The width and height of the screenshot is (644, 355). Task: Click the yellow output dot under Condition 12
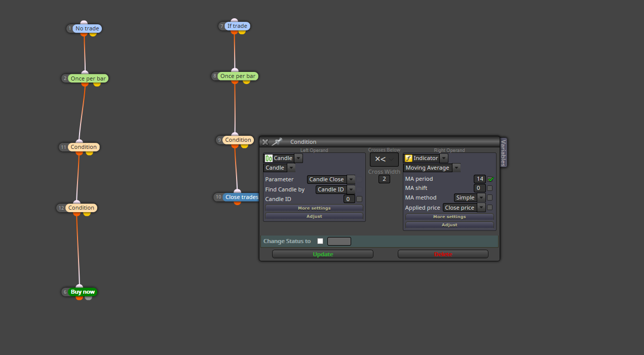(87, 213)
